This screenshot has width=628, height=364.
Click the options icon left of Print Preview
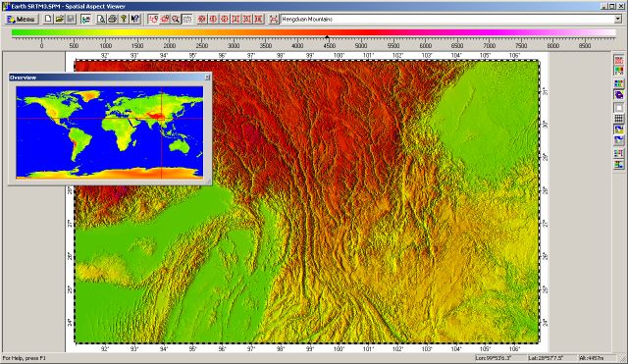[x=85, y=19]
